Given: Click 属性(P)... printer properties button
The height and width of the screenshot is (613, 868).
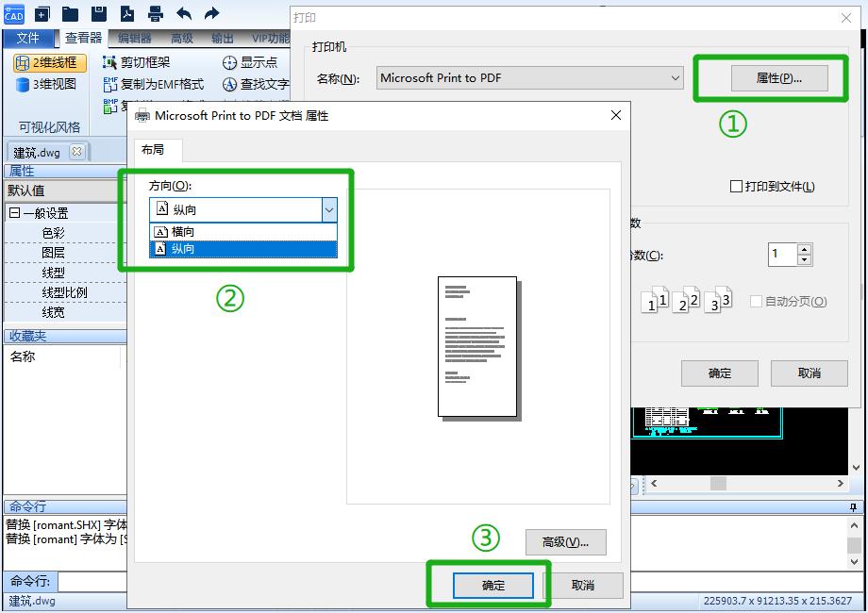Looking at the screenshot, I should pos(779,78).
